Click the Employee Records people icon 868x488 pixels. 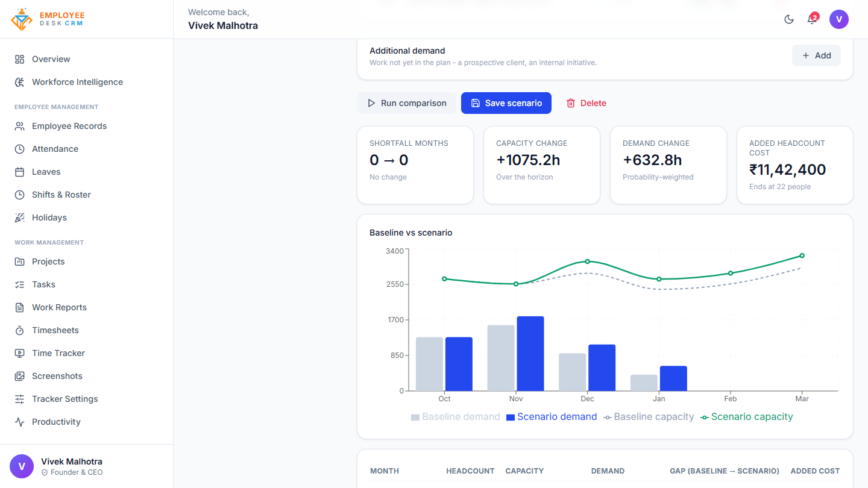click(20, 126)
